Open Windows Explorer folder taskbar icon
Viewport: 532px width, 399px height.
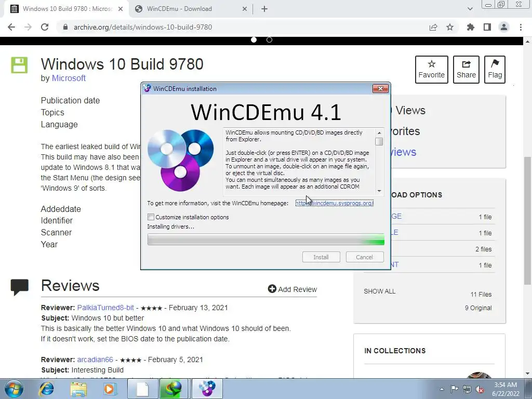pyautogui.click(x=78, y=389)
